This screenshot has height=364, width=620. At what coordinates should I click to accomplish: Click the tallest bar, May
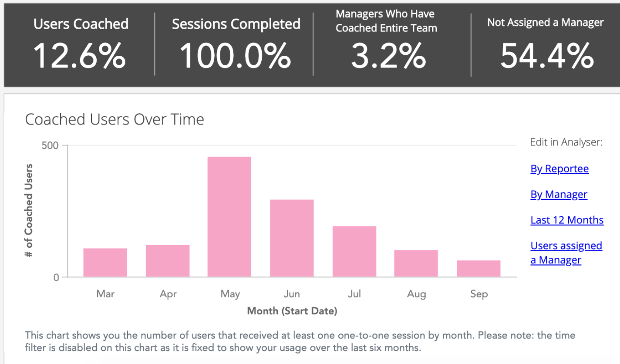[229, 217]
